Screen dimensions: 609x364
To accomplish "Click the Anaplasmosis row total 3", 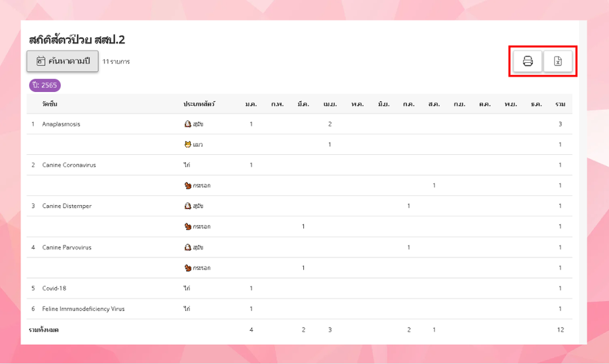I will pos(560,124).
